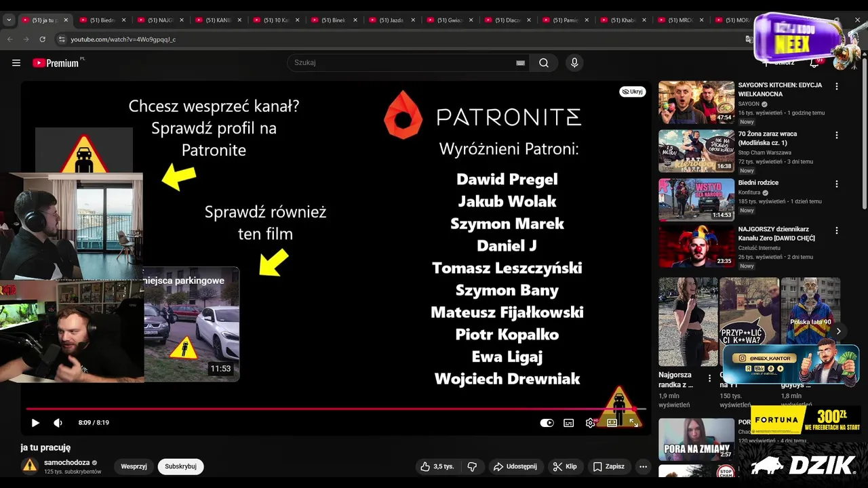Play the paused video
868x488 pixels.
[x=35, y=423]
